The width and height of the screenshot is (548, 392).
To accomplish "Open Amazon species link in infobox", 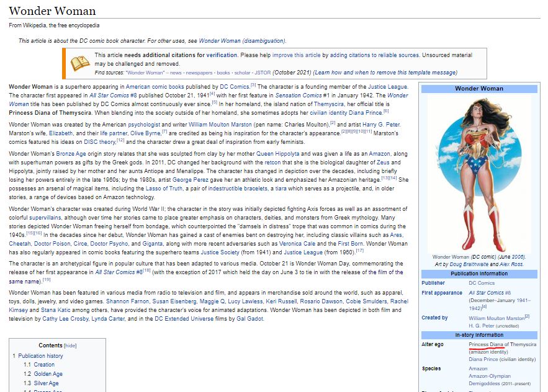I will click(x=478, y=368).
